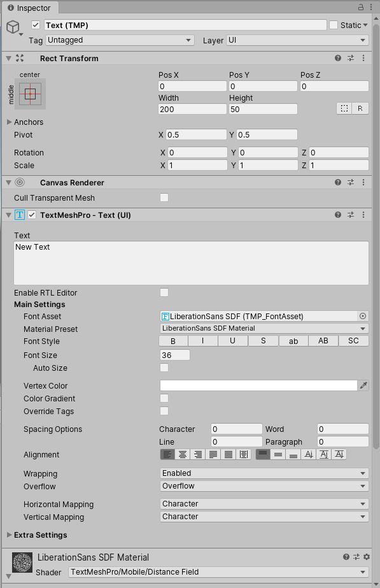Viewport: 380px width, 588px height.
Task: Enable Auto Size checkbox
Action: [164, 368]
